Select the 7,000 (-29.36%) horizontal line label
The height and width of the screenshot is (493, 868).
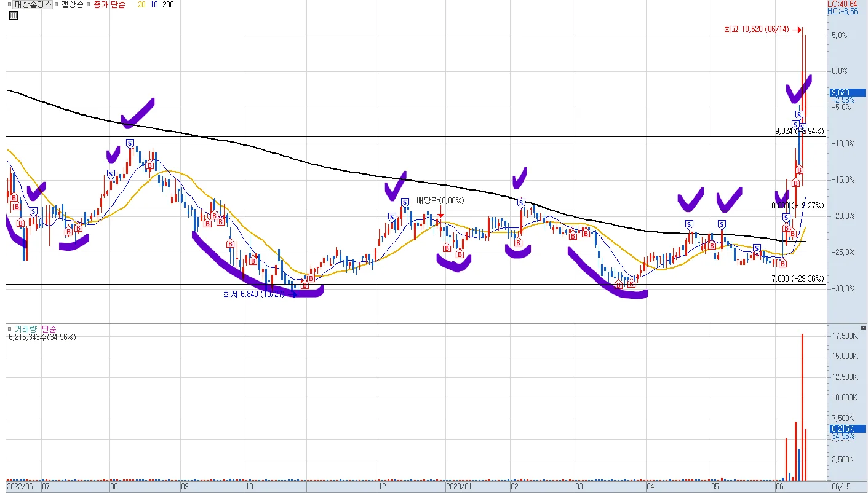[798, 278]
